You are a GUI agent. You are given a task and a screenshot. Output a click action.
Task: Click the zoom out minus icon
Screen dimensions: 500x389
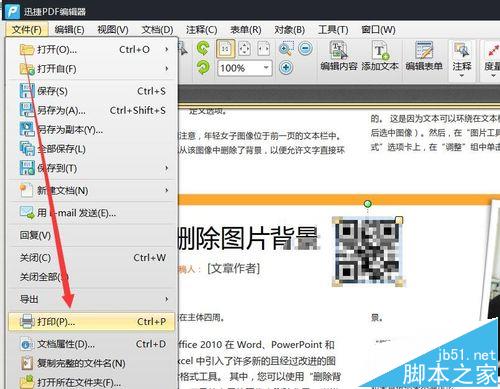305,49
